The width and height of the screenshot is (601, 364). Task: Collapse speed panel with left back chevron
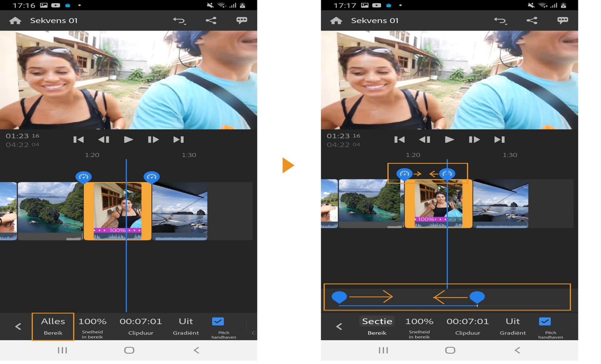coord(18,326)
